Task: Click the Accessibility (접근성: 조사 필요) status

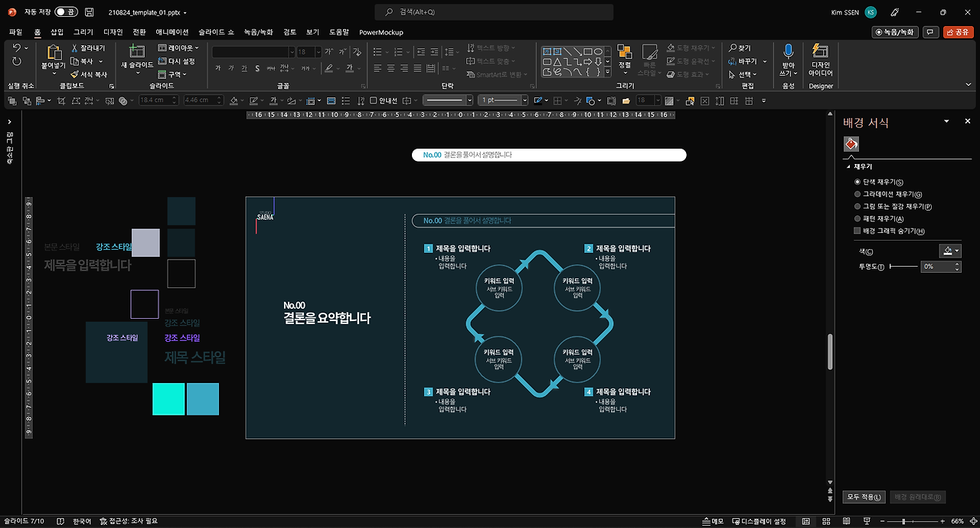Action: (128, 521)
